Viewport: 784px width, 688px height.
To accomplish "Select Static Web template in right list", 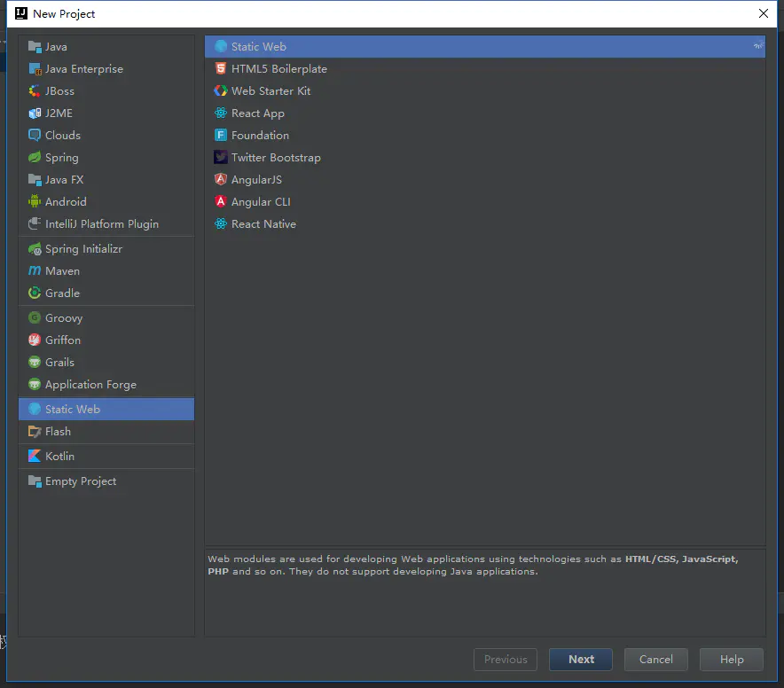I will coord(485,46).
